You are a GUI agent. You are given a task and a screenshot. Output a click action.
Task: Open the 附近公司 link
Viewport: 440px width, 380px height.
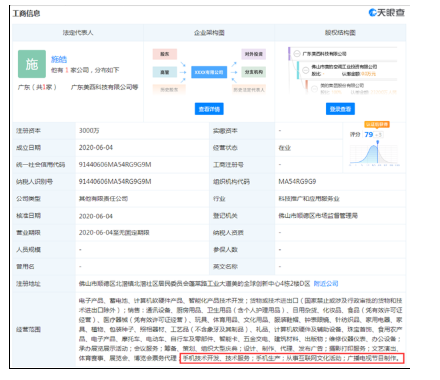[326, 284]
